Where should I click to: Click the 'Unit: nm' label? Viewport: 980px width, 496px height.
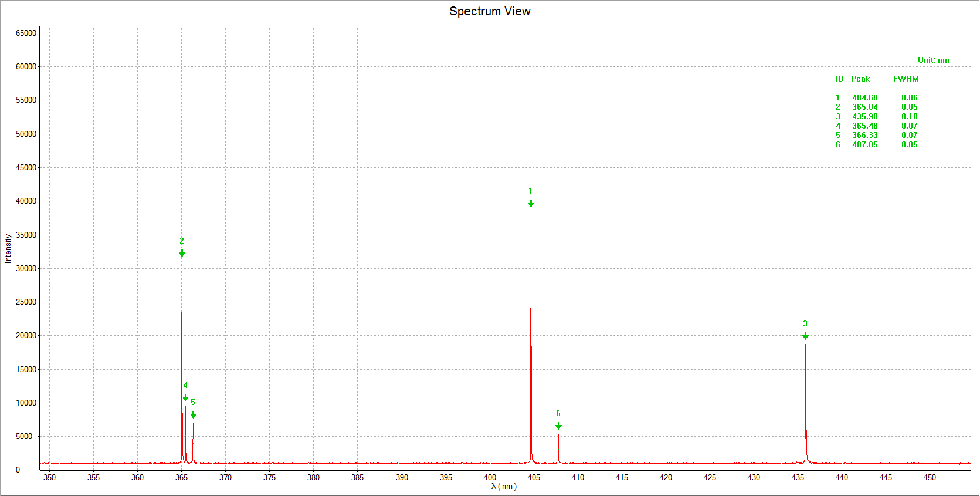(933, 60)
